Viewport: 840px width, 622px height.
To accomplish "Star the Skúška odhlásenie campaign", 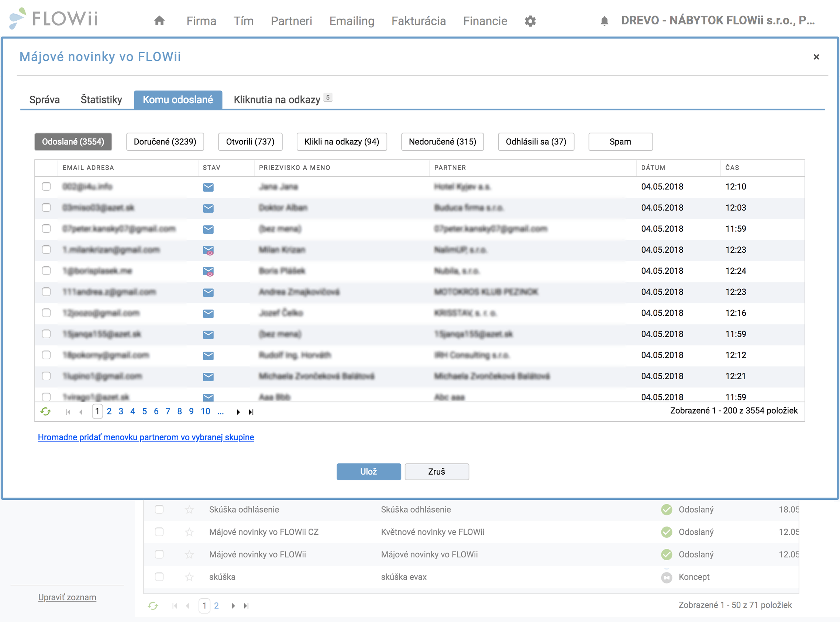I will [x=189, y=509].
